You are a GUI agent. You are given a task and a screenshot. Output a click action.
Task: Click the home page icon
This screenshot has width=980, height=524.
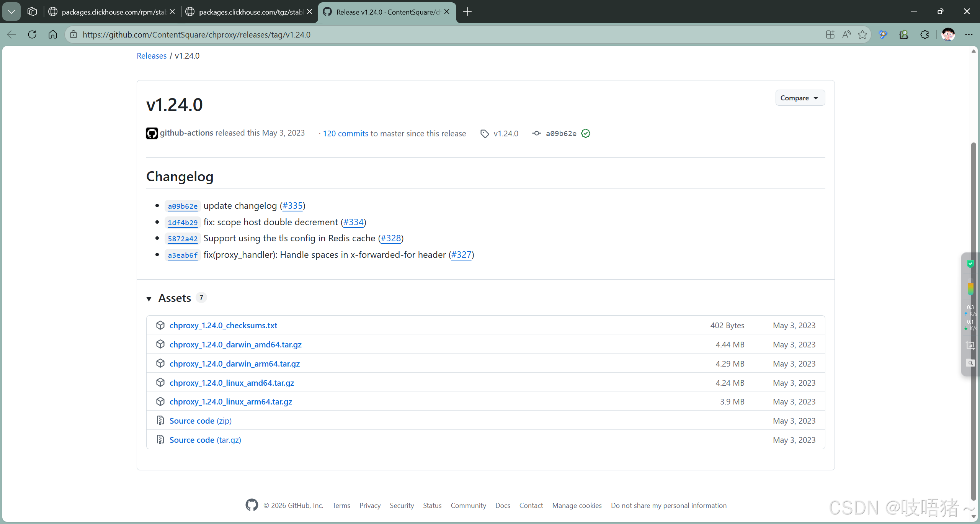[53, 34]
